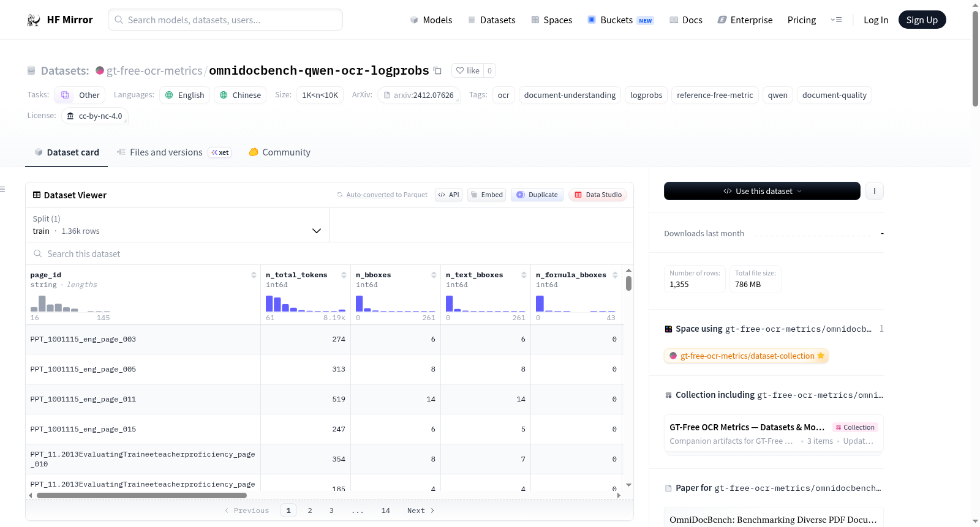Screen dimensions: 980x527
Task: Go to the Community tab
Action: (x=279, y=152)
